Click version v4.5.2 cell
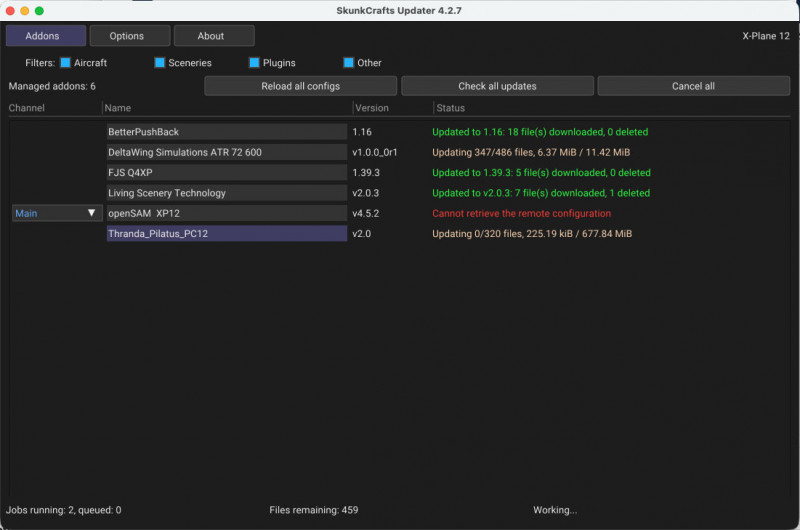The width and height of the screenshot is (800, 530). (366, 213)
